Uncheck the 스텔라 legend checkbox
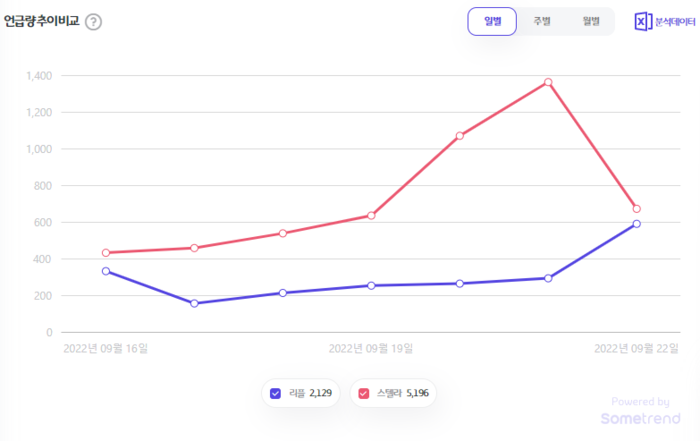 pos(364,393)
